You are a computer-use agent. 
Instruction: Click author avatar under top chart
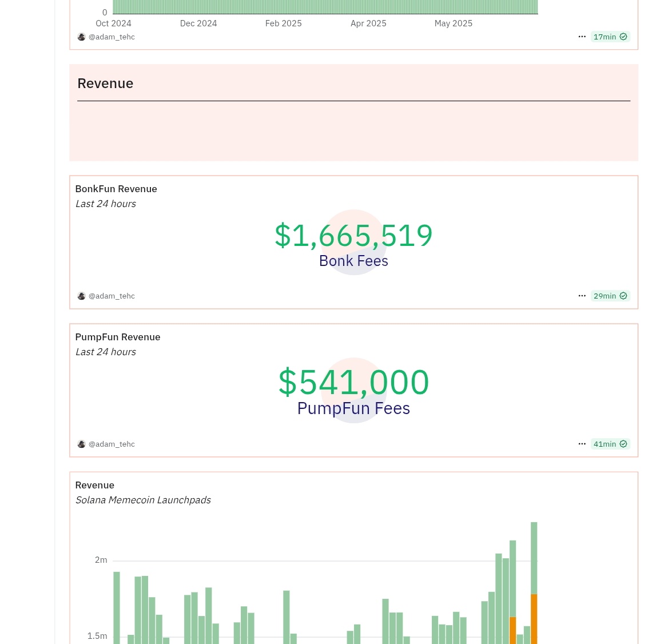coord(81,37)
